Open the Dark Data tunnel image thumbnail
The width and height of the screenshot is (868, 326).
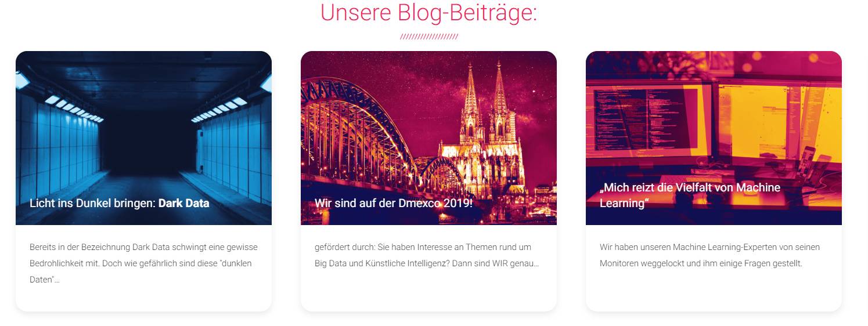point(143,137)
